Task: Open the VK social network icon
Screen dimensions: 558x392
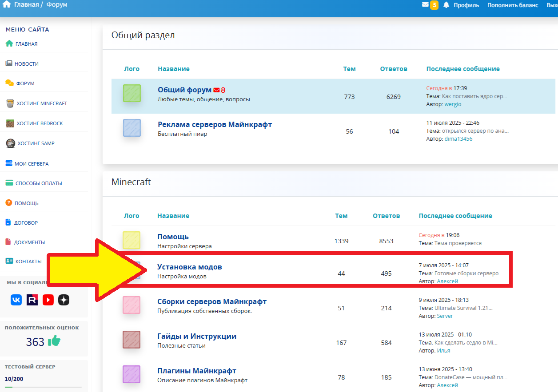Action: (16, 300)
